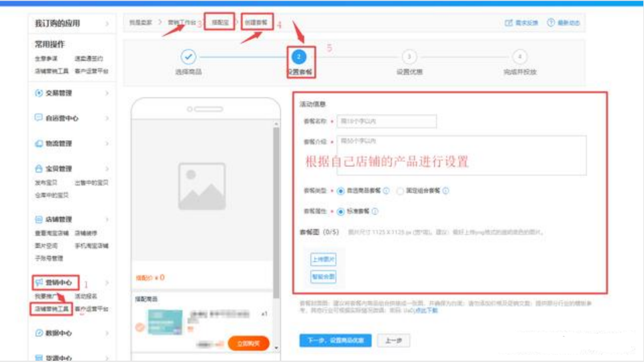
Task: Click the 上传图片 button
Action: click(323, 259)
